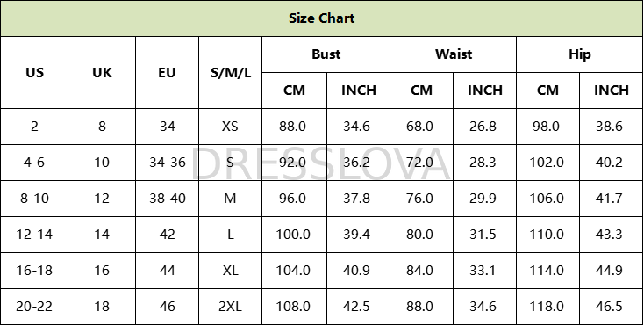The height and width of the screenshot is (326, 644).
Task: Select the 2XL size cell
Action: click(231, 307)
